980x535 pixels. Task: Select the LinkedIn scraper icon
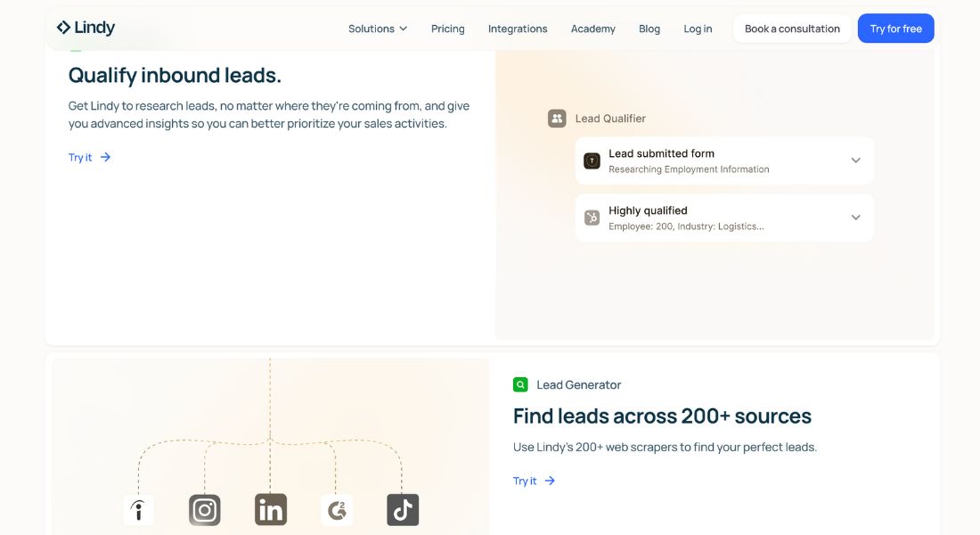point(270,509)
